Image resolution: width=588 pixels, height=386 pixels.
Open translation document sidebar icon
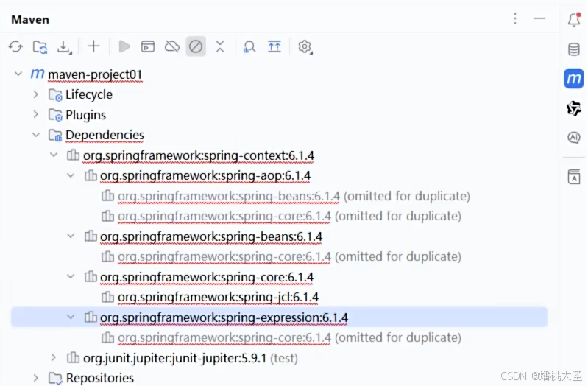[574, 177]
